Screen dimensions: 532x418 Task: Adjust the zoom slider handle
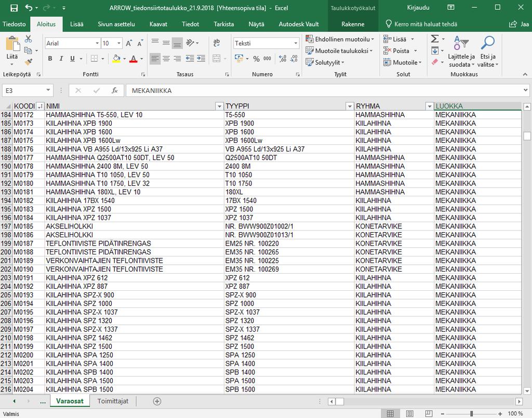click(x=471, y=414)
